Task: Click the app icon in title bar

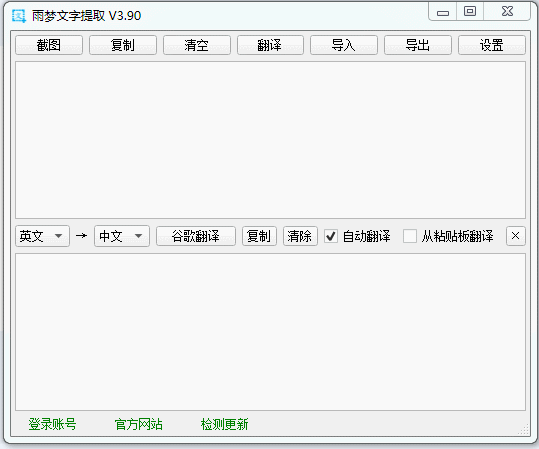Action: (x=19, y=15)
